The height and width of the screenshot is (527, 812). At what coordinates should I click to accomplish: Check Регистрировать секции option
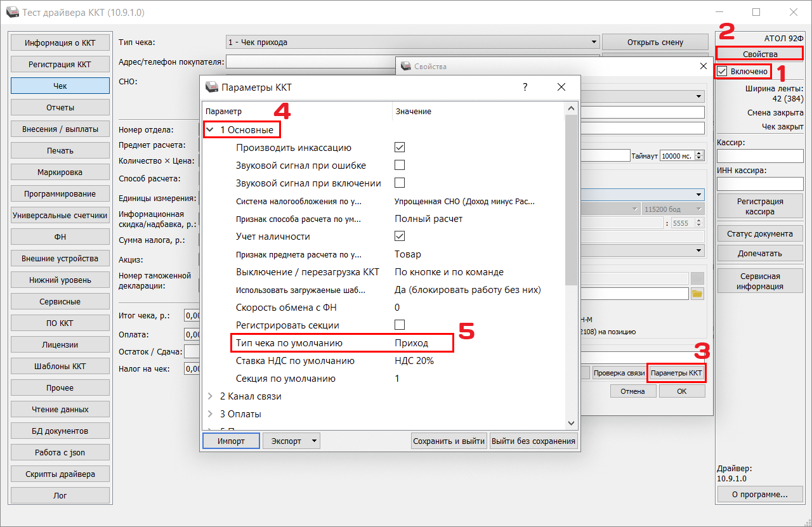400,325
